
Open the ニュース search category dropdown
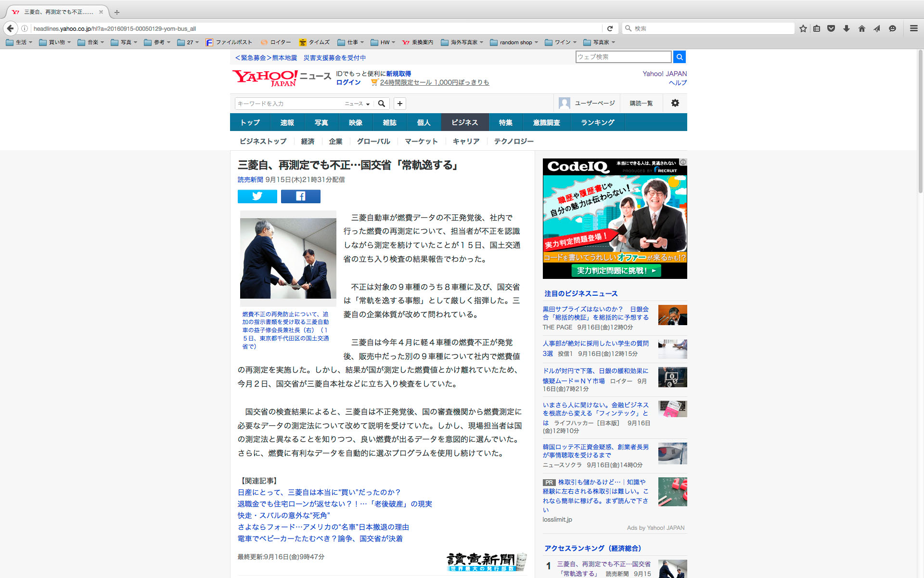point(357,104)
